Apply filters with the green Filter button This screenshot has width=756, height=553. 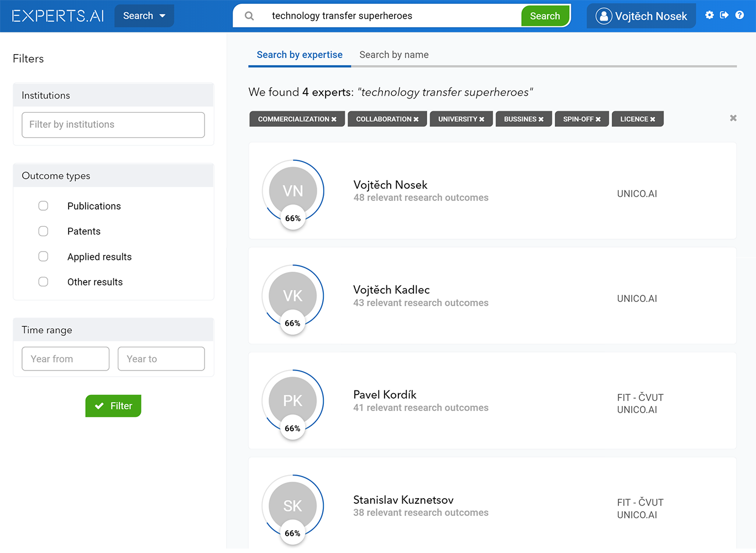click(113, 406)
